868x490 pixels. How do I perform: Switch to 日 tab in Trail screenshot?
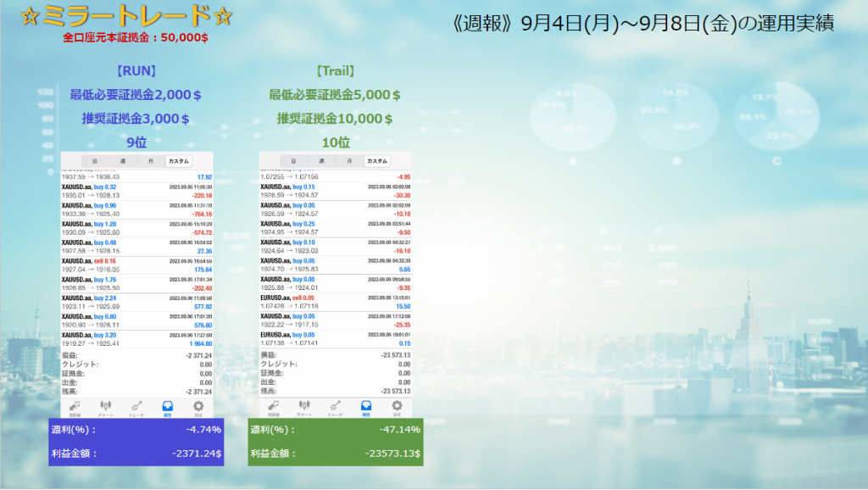(293, 161)
